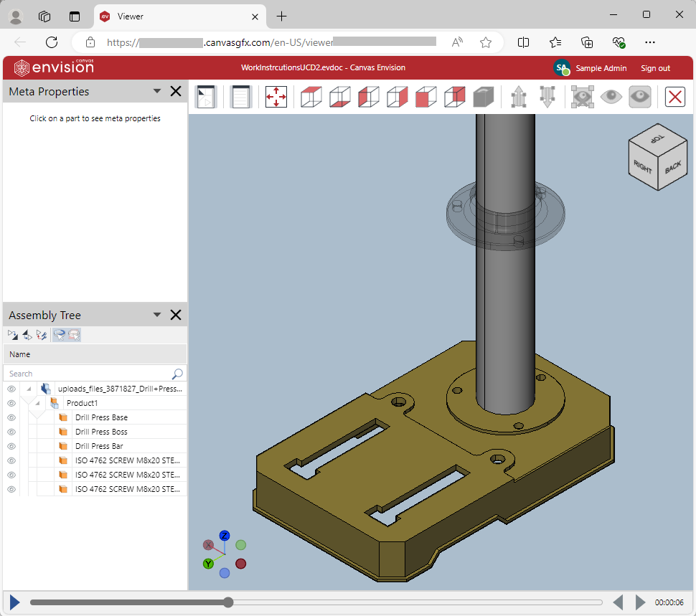Select the cube view icon with red bottom face
This screenshot has width=696, height=616.
(x=340, y=97)
